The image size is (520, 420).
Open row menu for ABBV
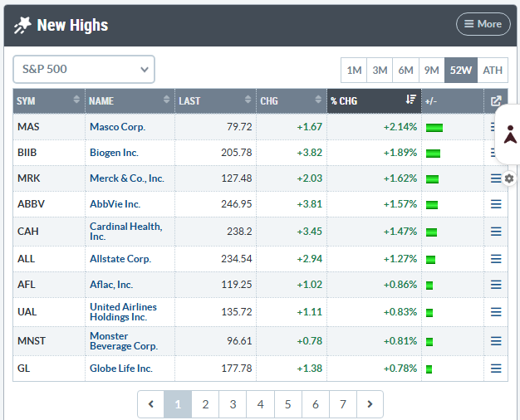coord(496,204)
